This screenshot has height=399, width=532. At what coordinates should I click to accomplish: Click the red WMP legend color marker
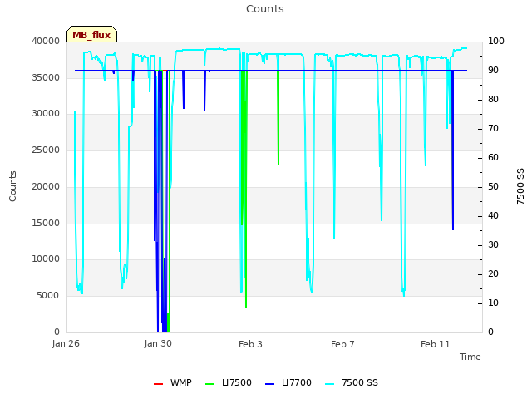158,384
